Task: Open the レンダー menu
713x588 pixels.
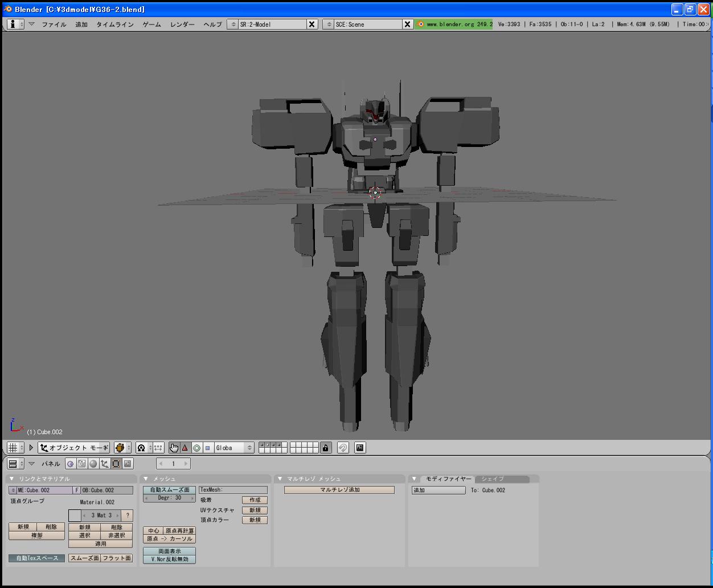Action: 182,24
